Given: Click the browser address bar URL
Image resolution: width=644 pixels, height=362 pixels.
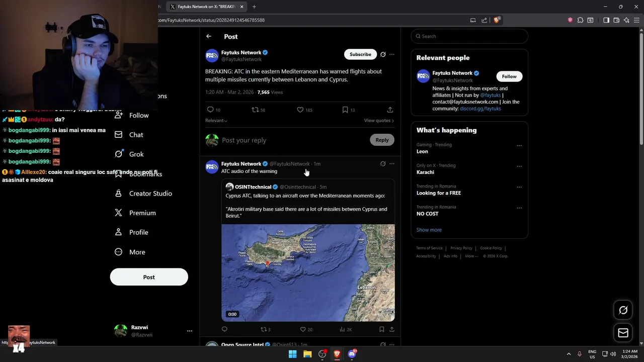Looking at the screenshot, I should [211, 20].
